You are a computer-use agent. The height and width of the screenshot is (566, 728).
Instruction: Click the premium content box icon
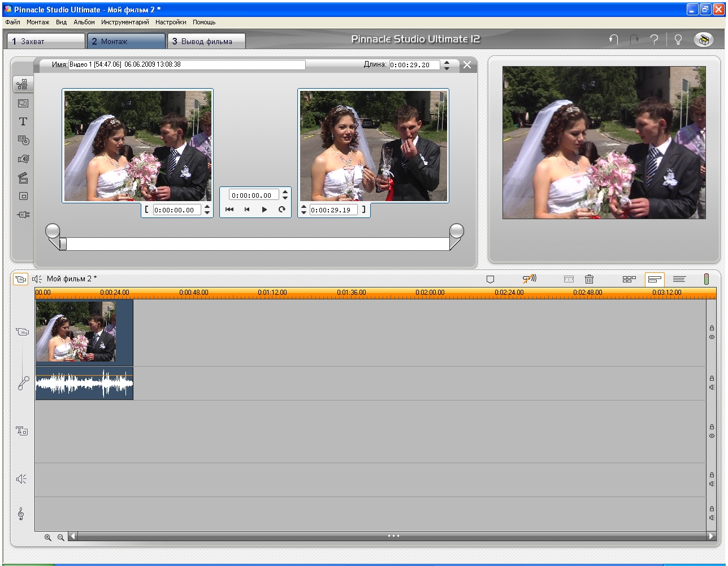tap(703, 40)
